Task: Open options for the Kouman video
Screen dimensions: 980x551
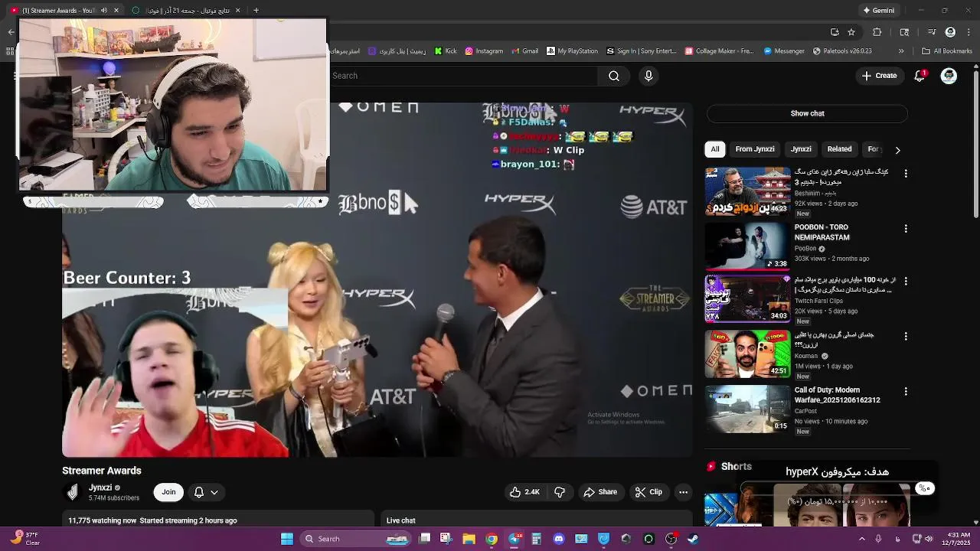Action: point(906,336)
